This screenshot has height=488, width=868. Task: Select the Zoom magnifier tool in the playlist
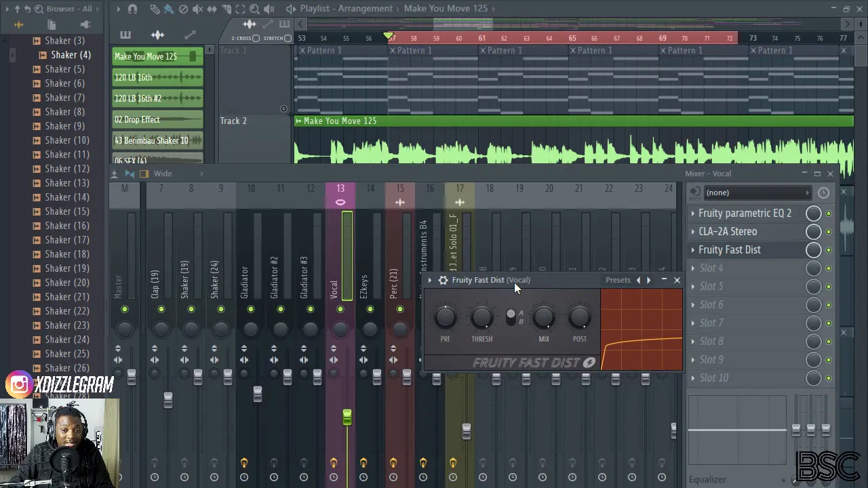254,9
